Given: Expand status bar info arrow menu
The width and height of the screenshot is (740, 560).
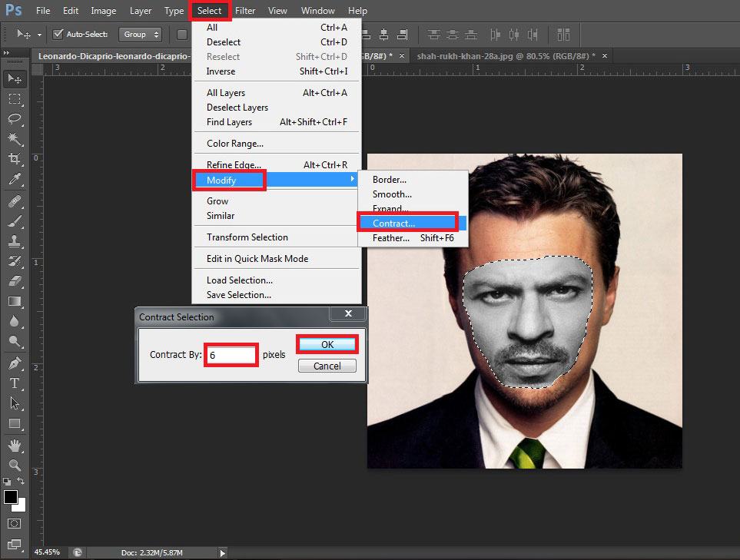Looking at the screenshot, I should click(222, 552).
